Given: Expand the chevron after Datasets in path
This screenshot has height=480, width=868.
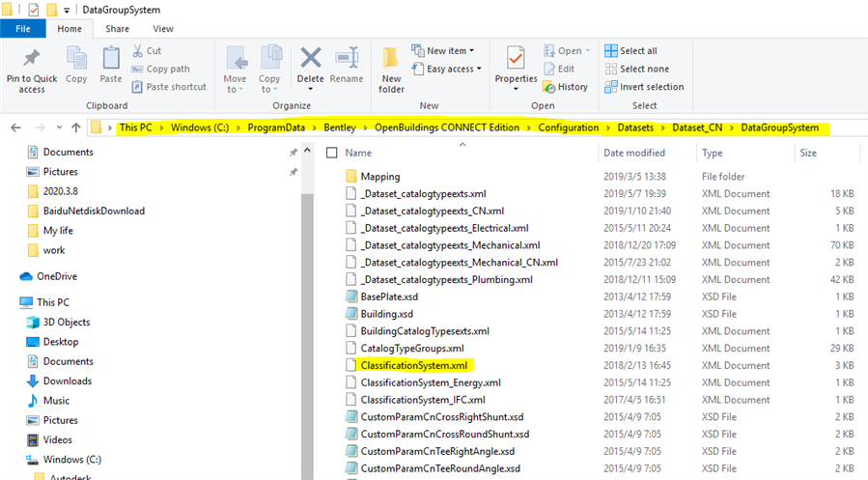Looking at the screenshot, I should click(x=662, y=127).
